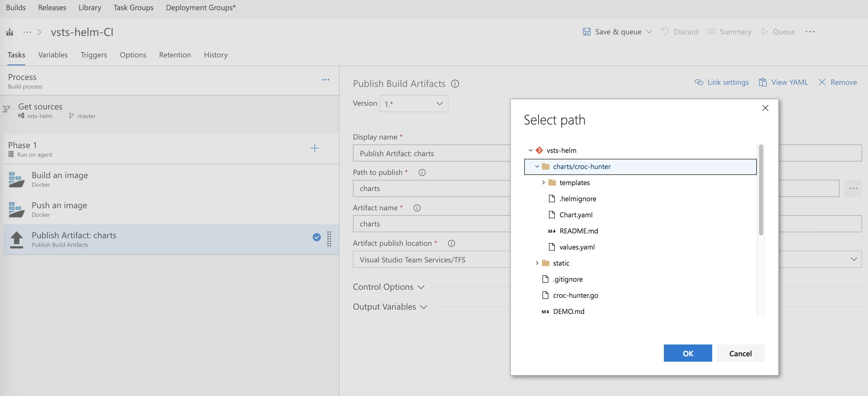Close the Select path dialog

(x=765, y=108)
